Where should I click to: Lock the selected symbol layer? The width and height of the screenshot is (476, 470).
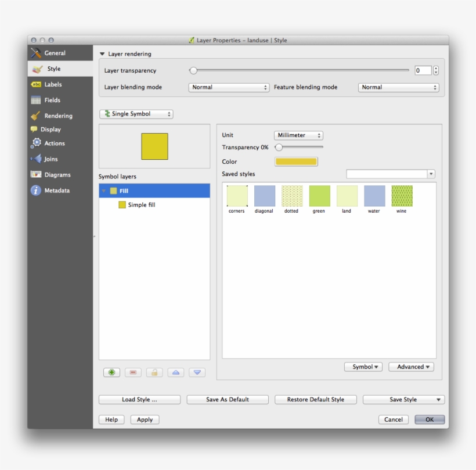154,372
